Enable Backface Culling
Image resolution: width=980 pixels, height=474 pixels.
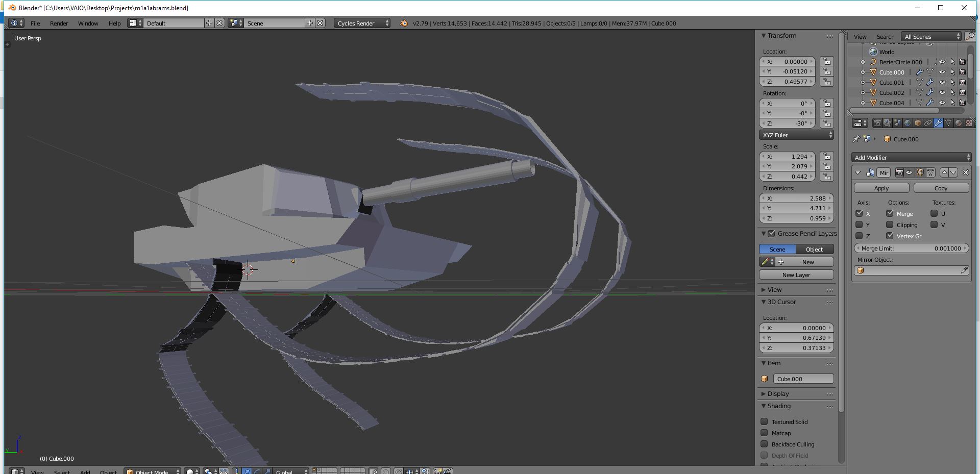764,444
